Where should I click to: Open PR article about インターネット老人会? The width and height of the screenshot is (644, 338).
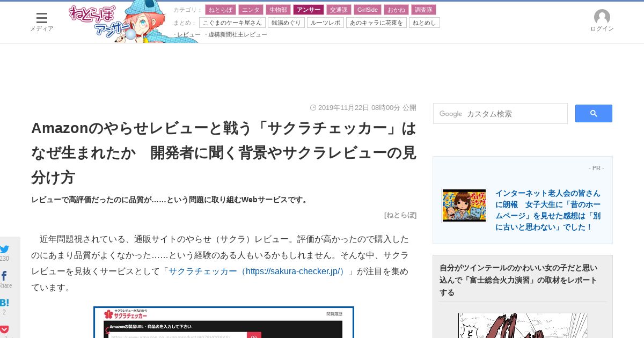click(x=548, y=210)
